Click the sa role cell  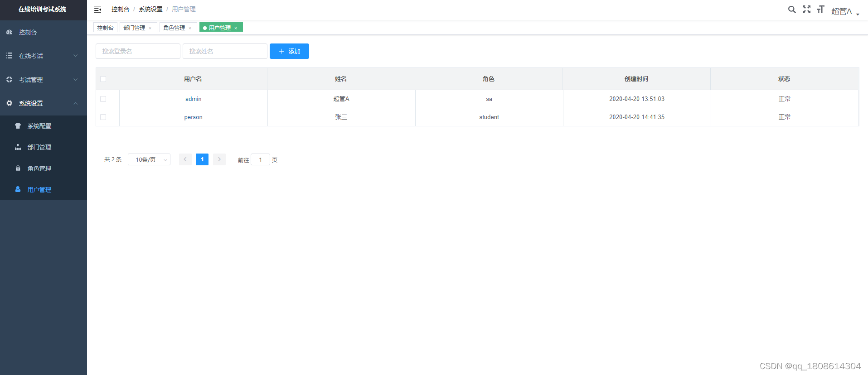[x=489, y=99]
